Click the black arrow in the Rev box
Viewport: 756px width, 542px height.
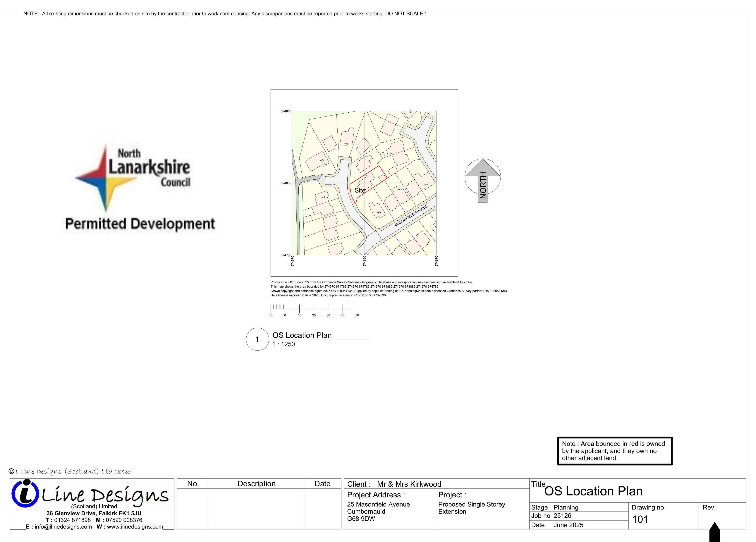click(x=715, y=532)
